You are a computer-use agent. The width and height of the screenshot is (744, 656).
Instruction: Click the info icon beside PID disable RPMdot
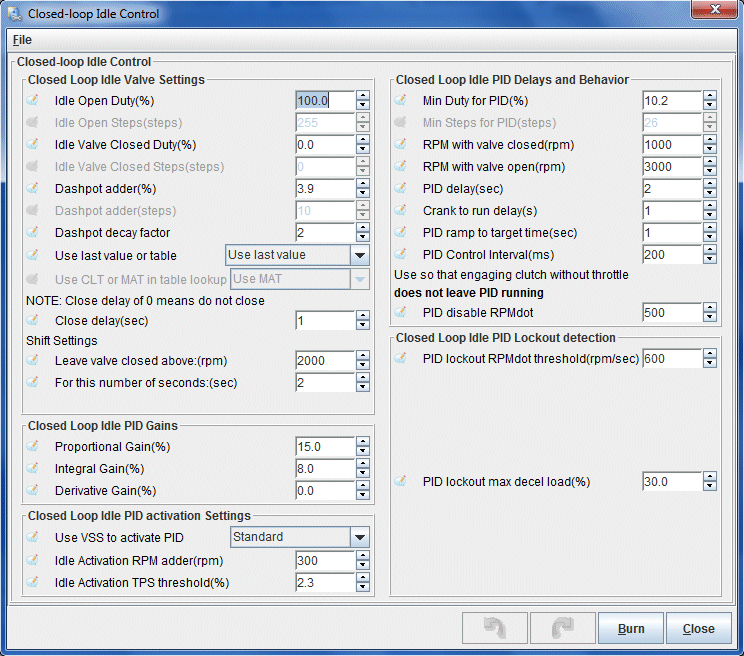[x=400, y=313]
